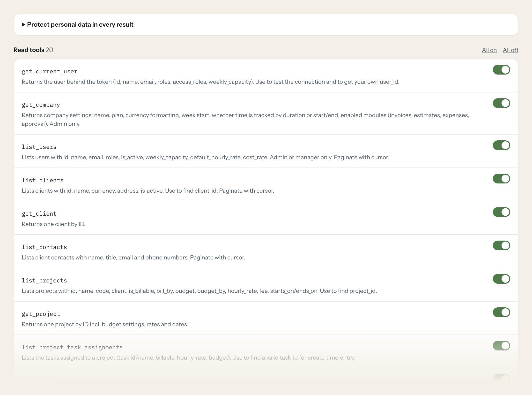Image resolution: width=532 pixels, height=395 pixels.
Task: Toggle list_project_task_assignments switch
Action: click(501, 346)
